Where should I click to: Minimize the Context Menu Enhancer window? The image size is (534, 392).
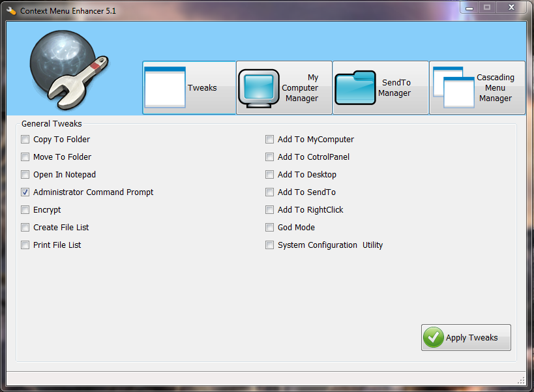pyautogui.click(x=469, y=7)
